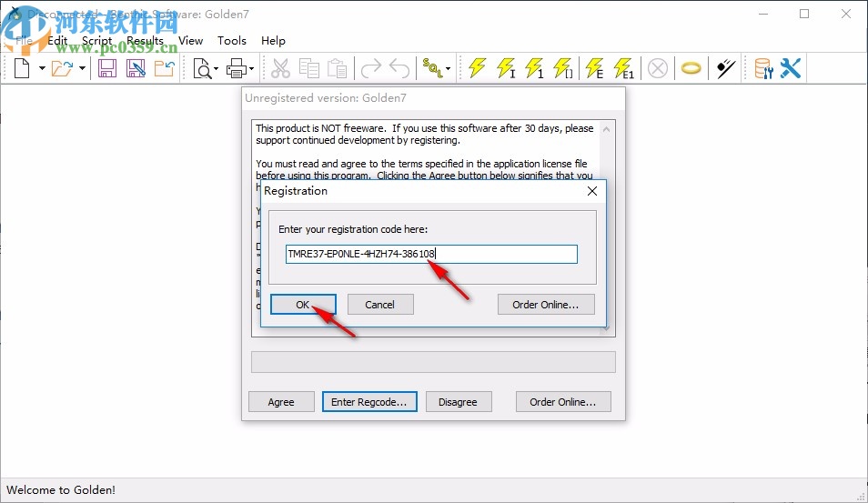
Task: Click Cancel in Registration dialog
Action: coord(379,305)
